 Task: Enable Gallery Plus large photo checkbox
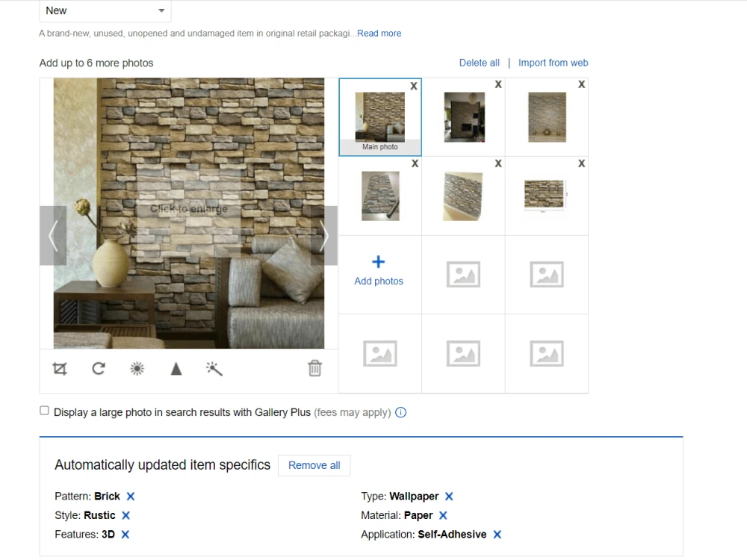click(44, 411)
